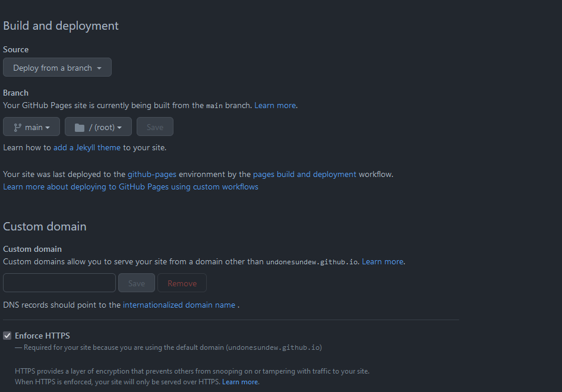Visit pages build and deployment workflow link
This screenshot has width=562, height=392.
[305, 174]
